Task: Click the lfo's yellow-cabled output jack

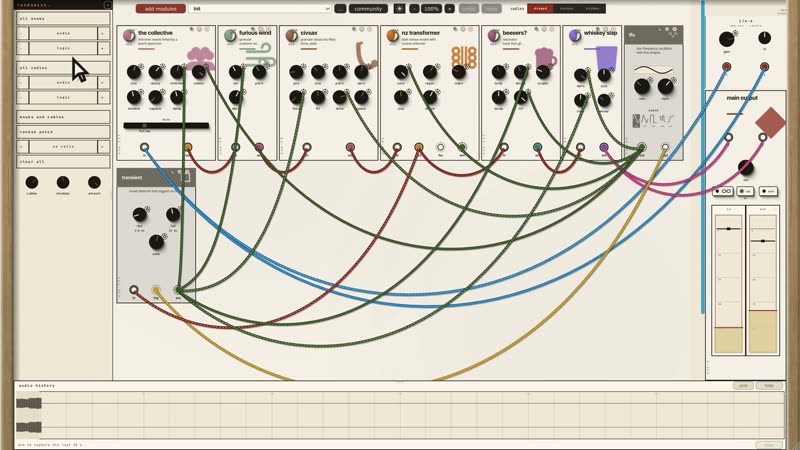Action: pos(665,147)
